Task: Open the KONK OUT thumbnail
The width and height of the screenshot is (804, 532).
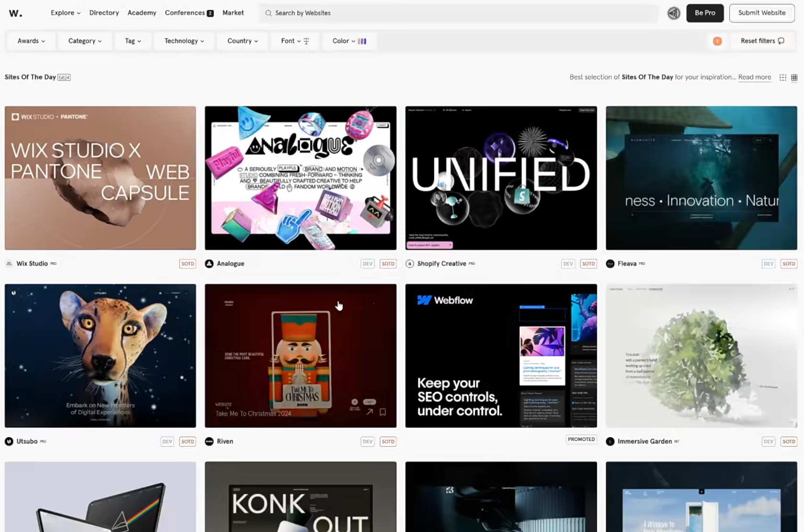Action: [x=300, y=497]
